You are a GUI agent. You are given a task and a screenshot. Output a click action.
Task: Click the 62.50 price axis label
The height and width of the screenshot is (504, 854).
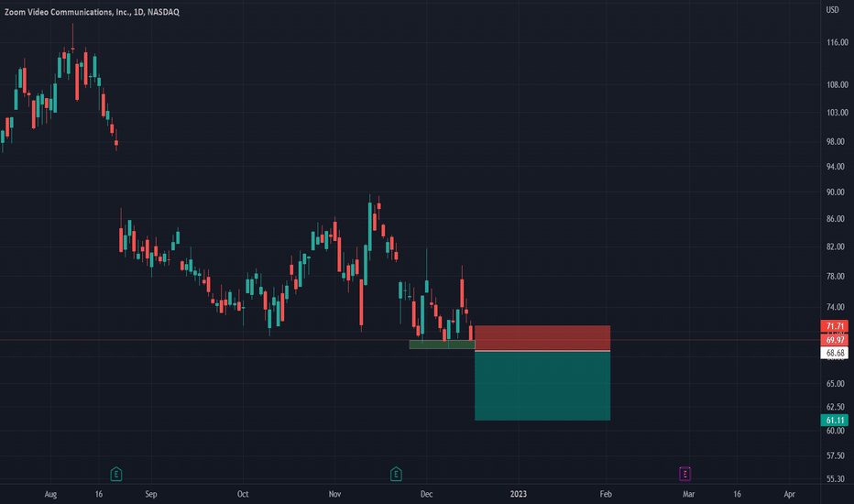pyautogui.click(x=838, y=407)
